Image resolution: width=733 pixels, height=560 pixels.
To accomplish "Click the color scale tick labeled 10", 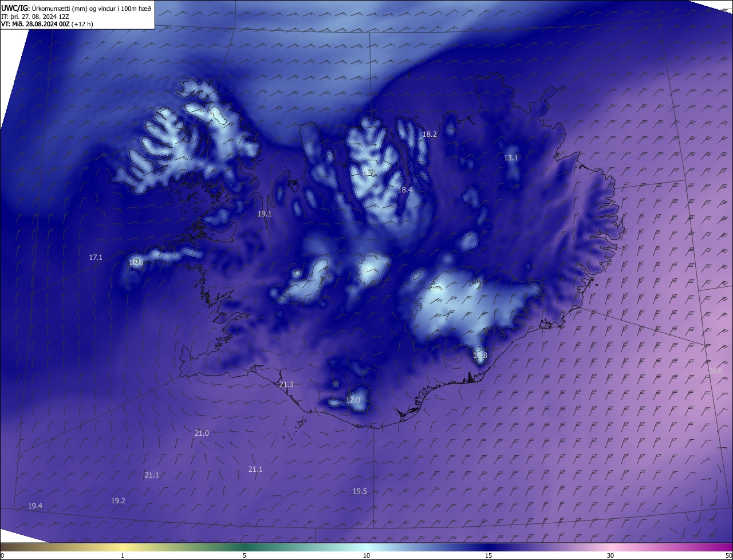I will pos(366,555).
